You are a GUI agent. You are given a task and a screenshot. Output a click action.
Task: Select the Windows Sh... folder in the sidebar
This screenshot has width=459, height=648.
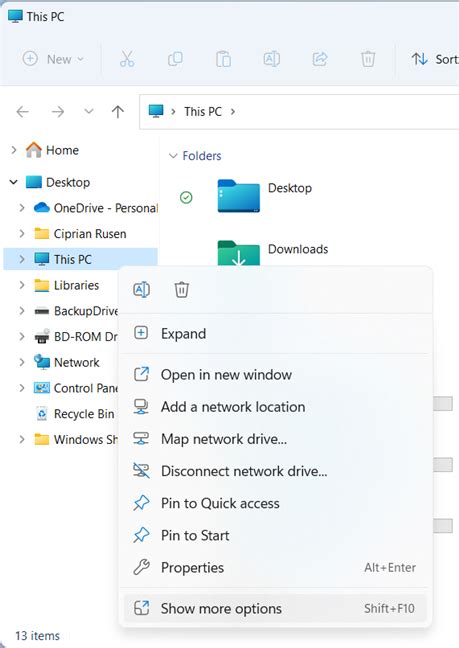pyautogui.click(x=76, y=439)
